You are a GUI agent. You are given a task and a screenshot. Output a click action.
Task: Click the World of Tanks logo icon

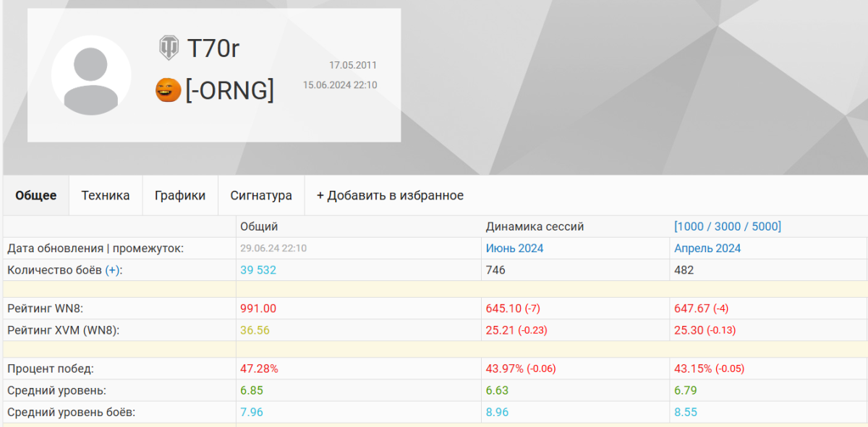click(169, 48)
